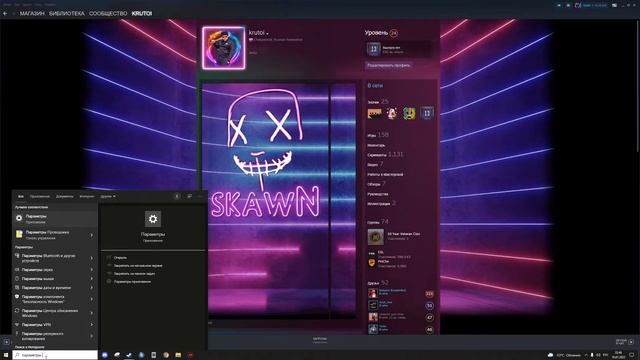
Task: Select the Интернет (Web) search tab
Action: pos(87,196)
